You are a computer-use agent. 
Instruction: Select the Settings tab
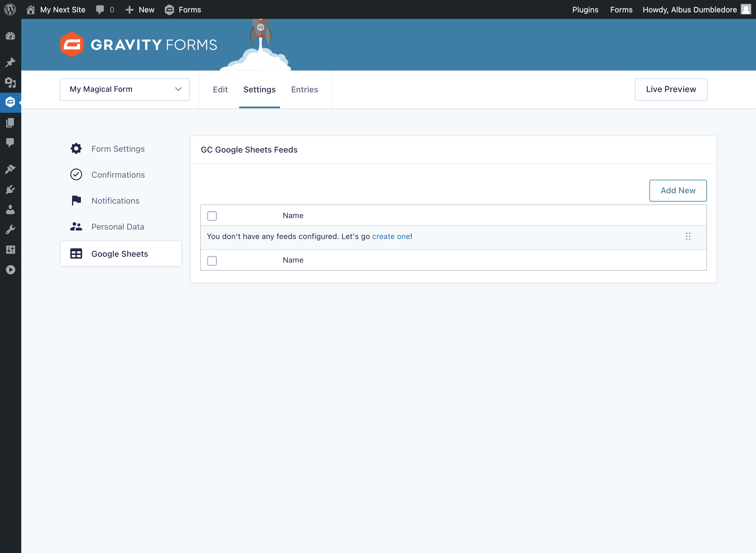[259, 89]
